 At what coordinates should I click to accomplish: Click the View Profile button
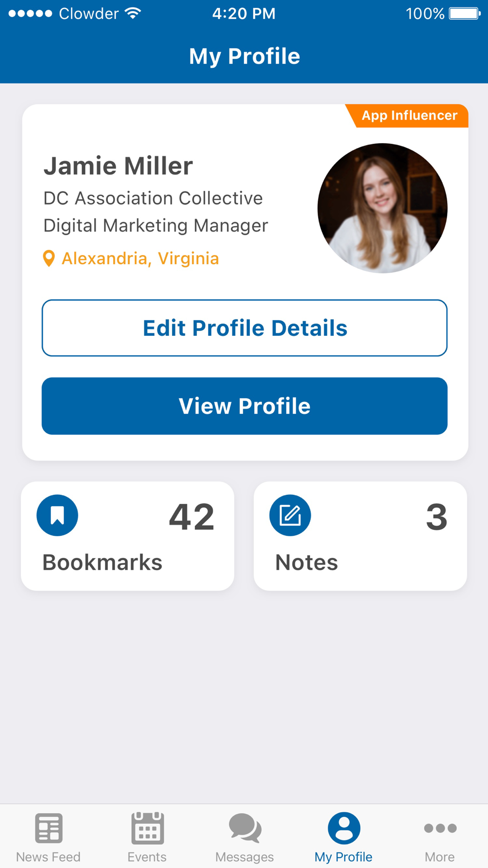pyautogui.click(x=244, y=406)
